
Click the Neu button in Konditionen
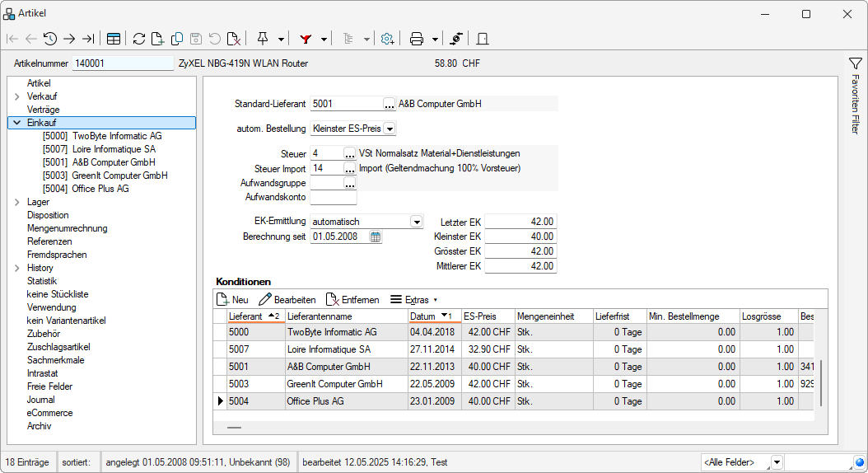tap(233, 300)
